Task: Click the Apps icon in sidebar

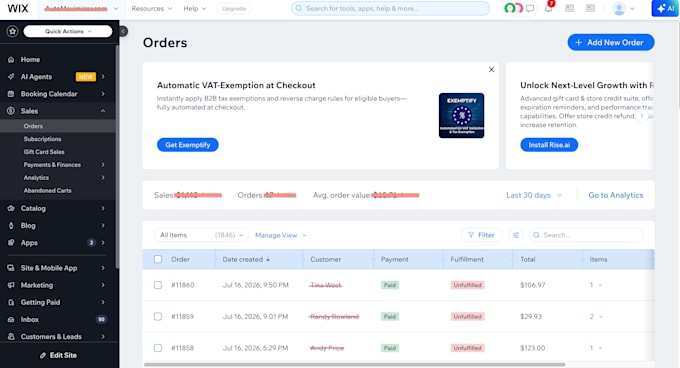Action: (x=11, y=243)
